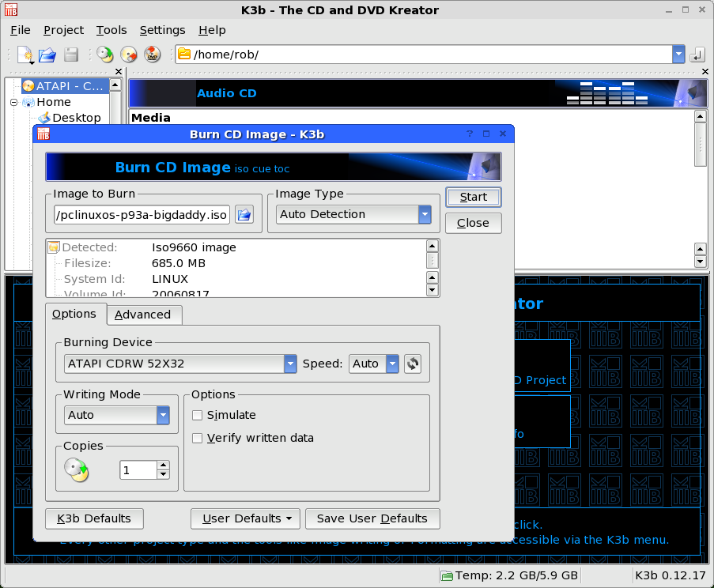
Task: Click image info list scroll up arrow
Action: (433, 247)
